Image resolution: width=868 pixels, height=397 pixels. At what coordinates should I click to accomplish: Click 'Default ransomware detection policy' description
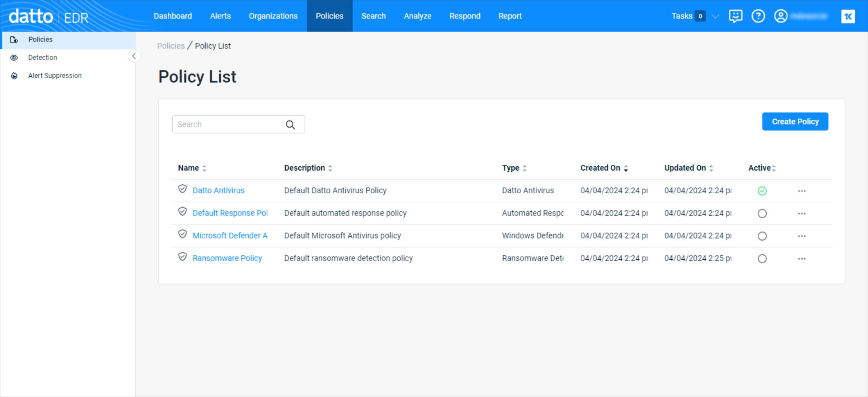[349, 258]
